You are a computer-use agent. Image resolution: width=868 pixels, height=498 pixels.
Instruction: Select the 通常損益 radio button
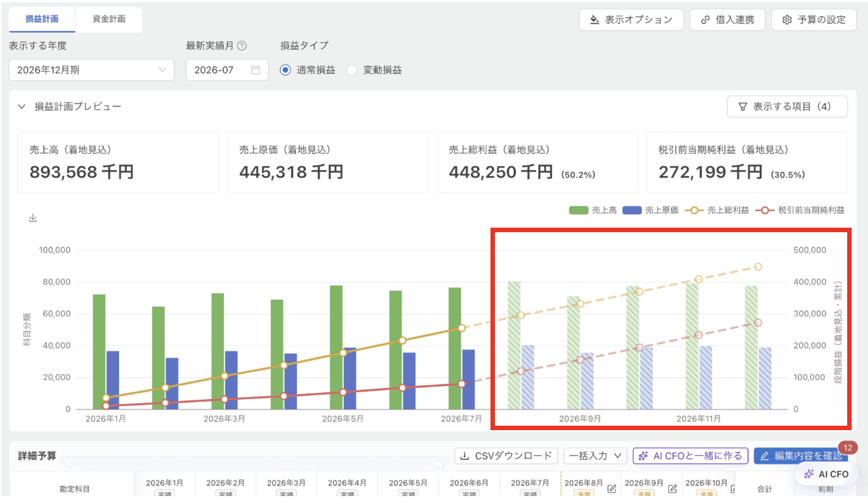(285, 70)
